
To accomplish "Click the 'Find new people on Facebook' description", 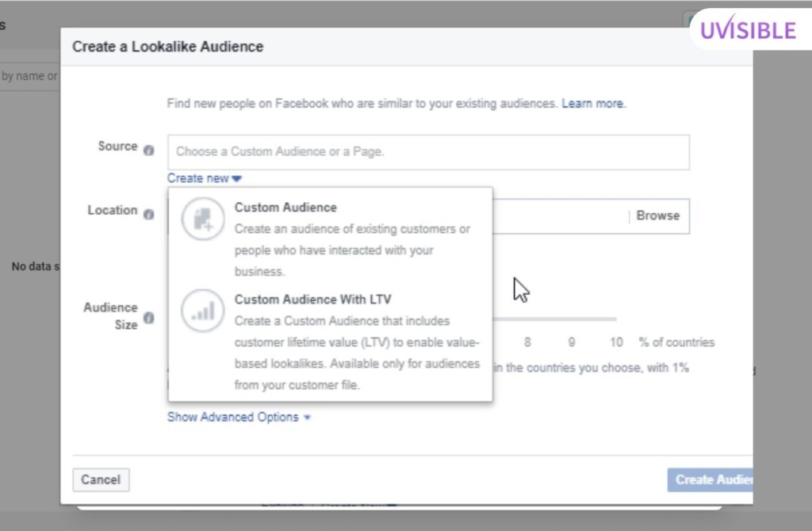I will (362, 104).
